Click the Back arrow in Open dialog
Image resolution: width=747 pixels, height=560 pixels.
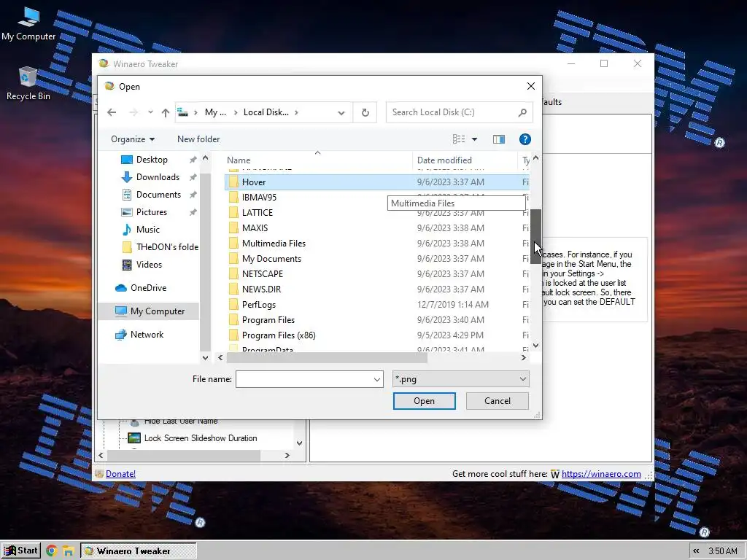tap(112, 112)
